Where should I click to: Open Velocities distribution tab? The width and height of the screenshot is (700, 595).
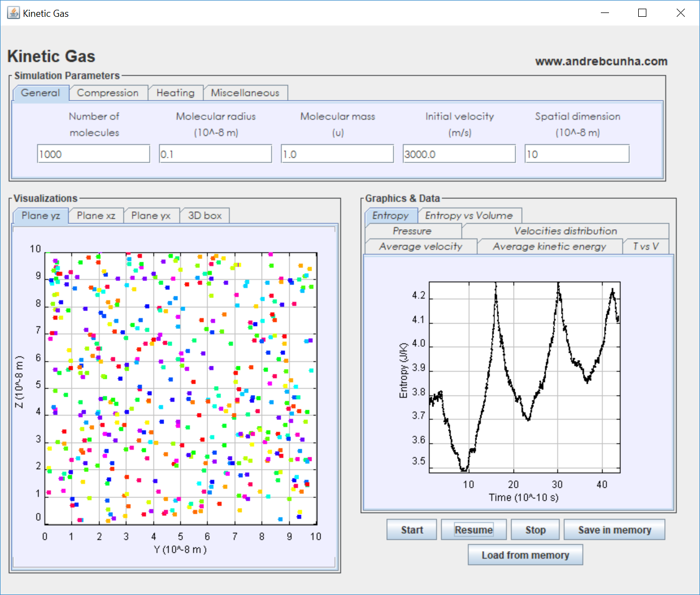coord(566,231)
